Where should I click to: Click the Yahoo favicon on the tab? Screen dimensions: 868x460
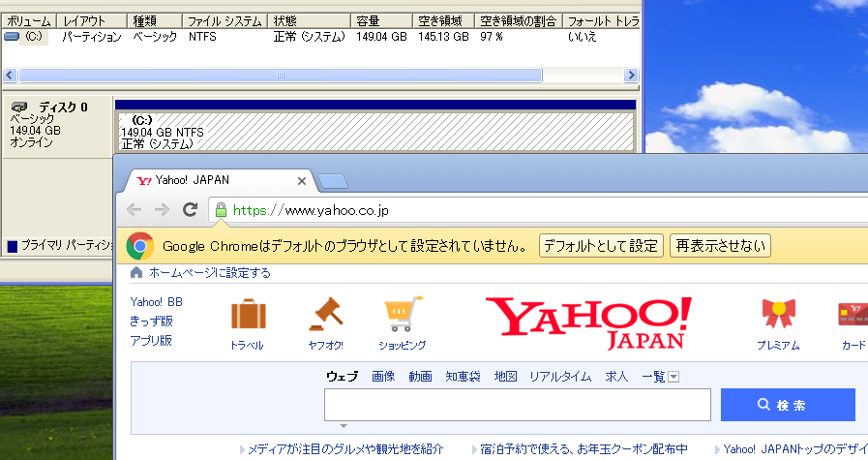(144, 181)
